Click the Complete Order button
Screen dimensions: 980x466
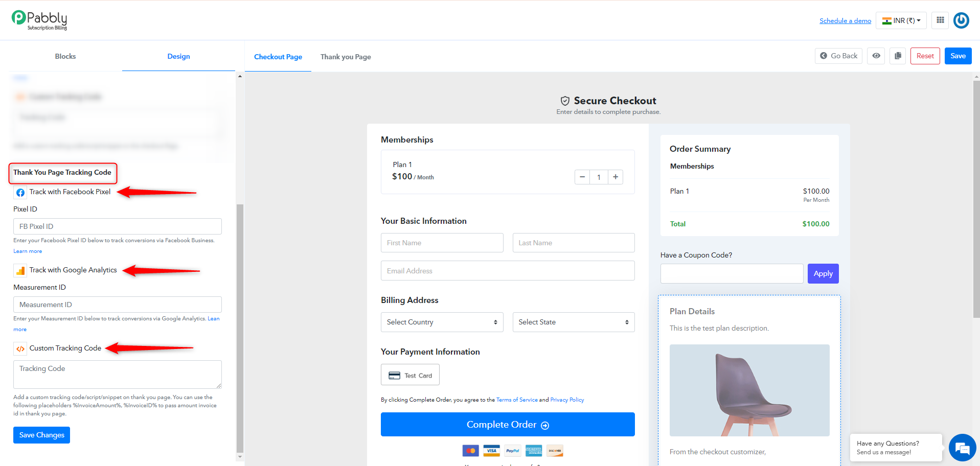tap(508, 424)
